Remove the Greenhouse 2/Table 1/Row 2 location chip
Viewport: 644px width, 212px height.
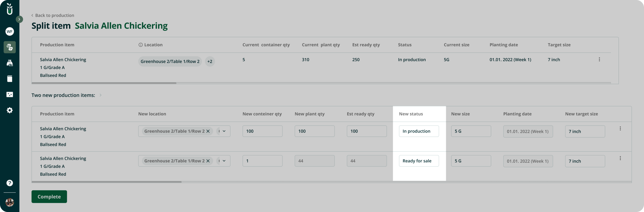tap(208, 131)
